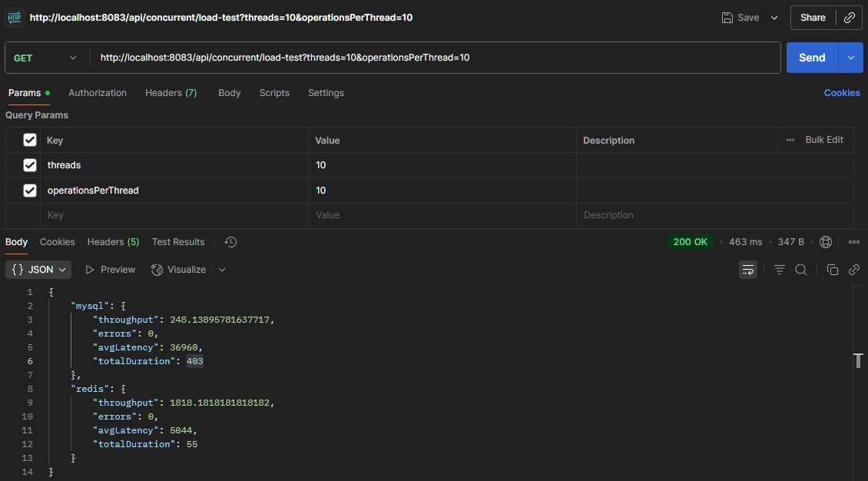Open the JSON format dropdown
This screenshot has height=481, width=868.
(x=38, y=270)
